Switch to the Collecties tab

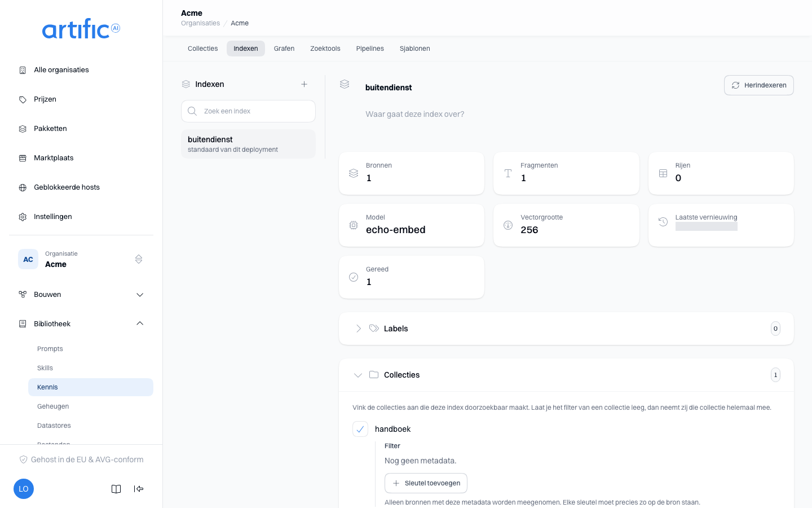[x=203, y=49]
